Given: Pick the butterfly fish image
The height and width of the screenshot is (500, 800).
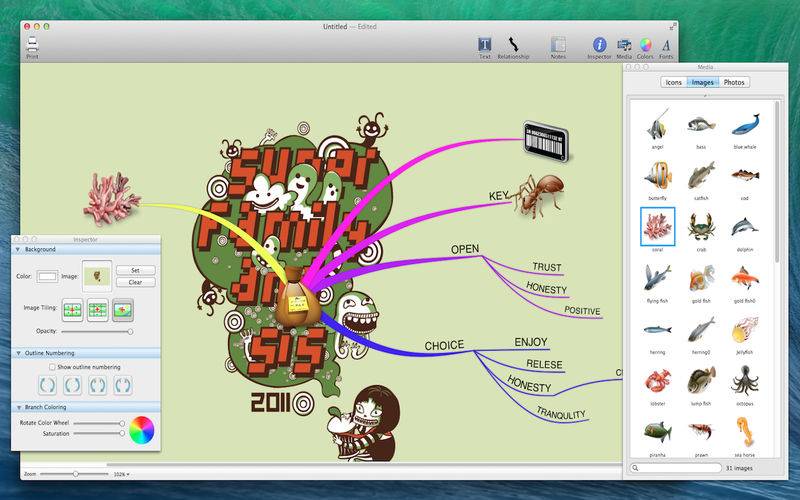Looking at the screenshot, I should pos(657,175).
